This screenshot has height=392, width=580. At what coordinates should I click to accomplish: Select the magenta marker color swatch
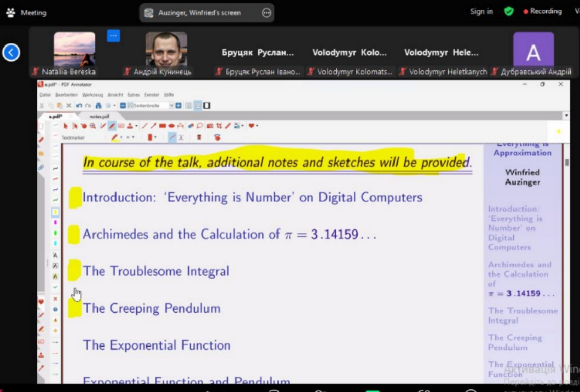(x=55, y=222)
